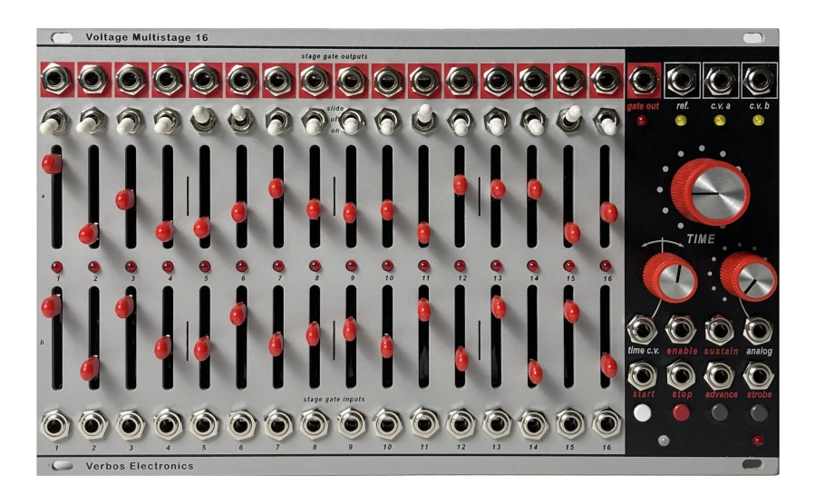This screenshot has width=816, height=504.
Task: Flip the stage 1 slide/off/on toggle switch
Action: (54, 121)
